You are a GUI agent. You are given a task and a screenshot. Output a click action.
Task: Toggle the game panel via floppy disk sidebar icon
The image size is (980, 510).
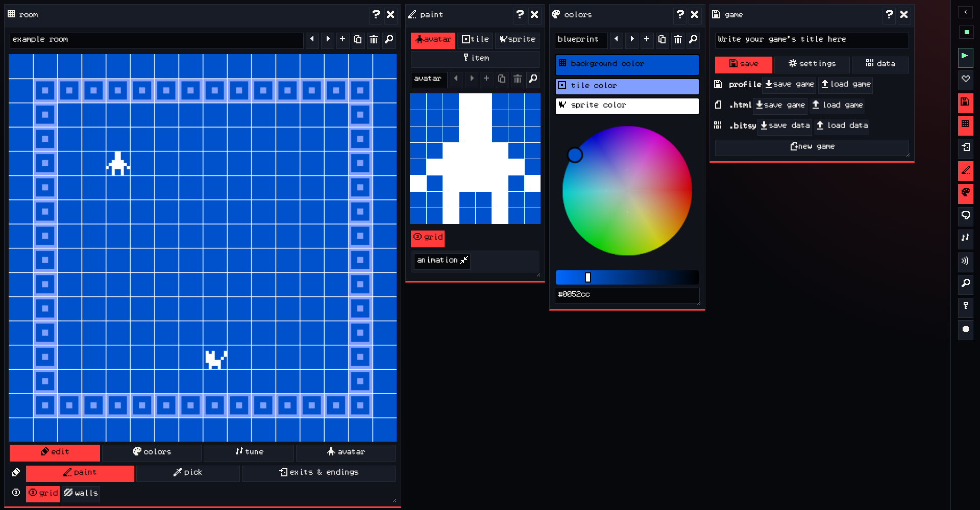coord(965,102)
